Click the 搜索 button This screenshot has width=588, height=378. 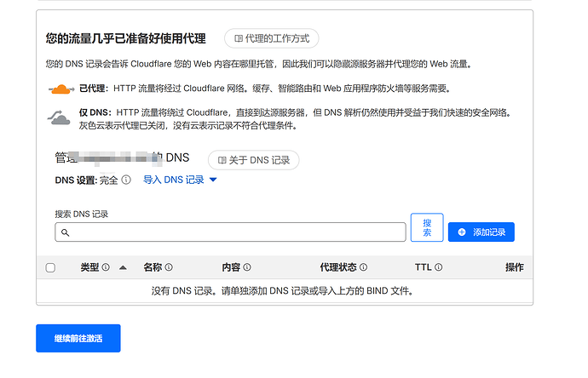pyautogui.click(x=427, y=227)
